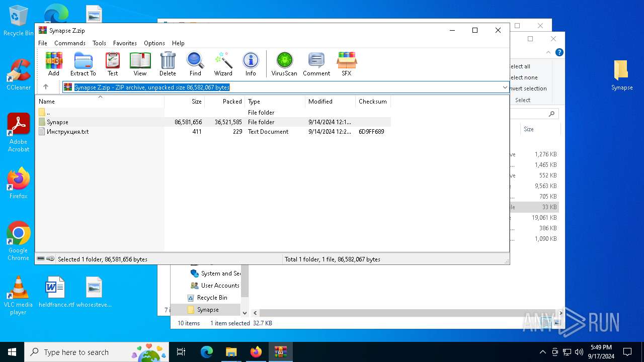644x362 pixels.
Task: Open the VLC media player shortcut
Action: [19, 296]
